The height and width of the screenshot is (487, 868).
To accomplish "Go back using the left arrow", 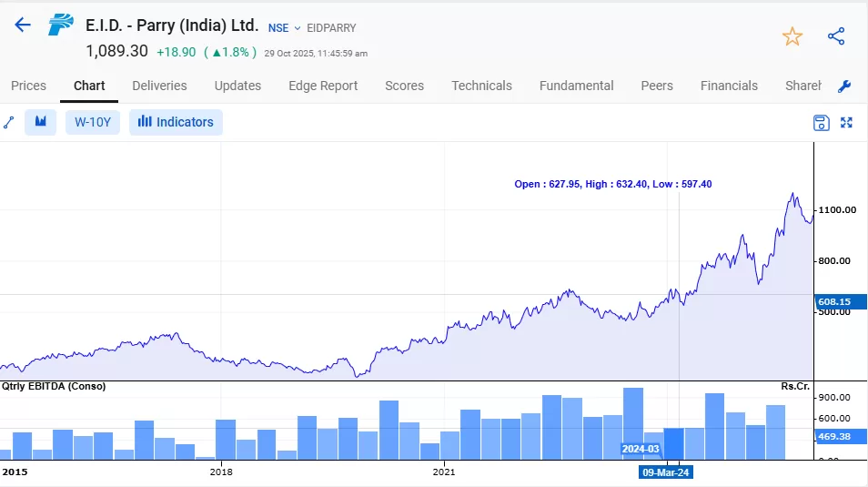I will click(23, 25).
